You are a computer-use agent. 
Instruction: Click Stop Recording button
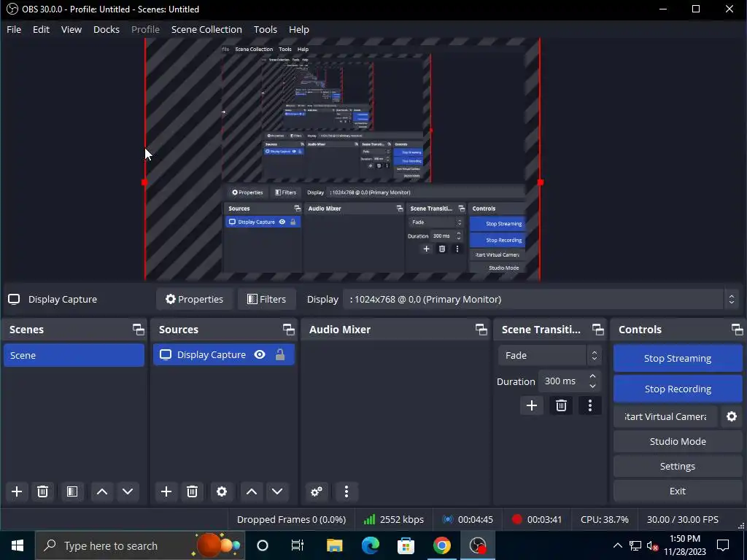(678, 389)
